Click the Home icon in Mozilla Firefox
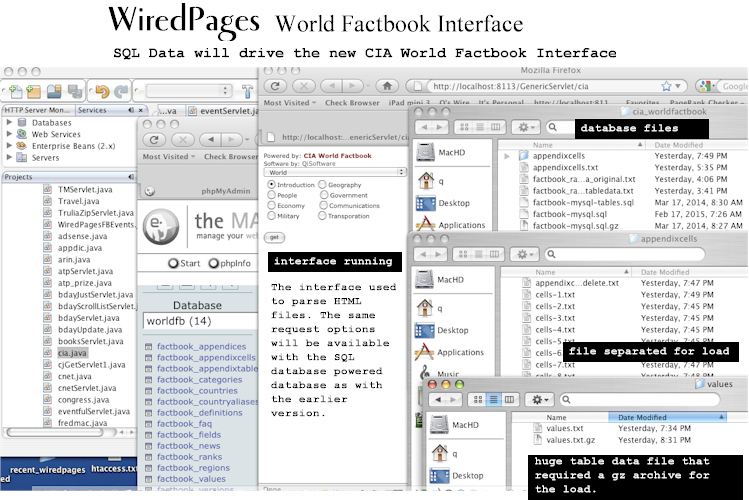The image size is (749, 500). [387, 86]
